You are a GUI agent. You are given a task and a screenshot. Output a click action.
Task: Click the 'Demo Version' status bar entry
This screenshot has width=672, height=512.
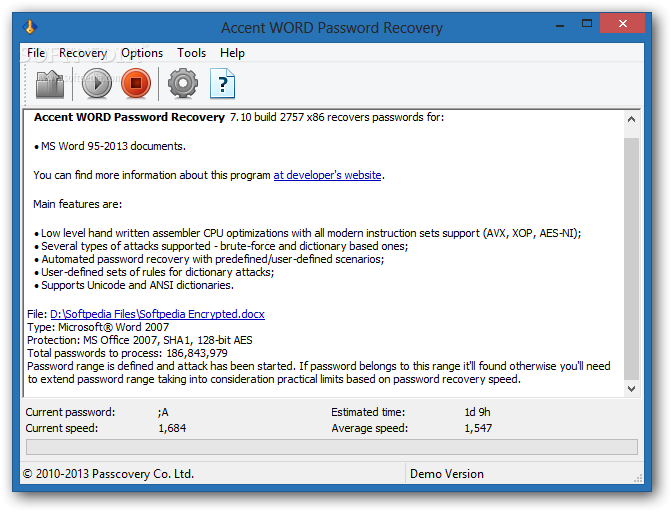click(x=447, y=474)
